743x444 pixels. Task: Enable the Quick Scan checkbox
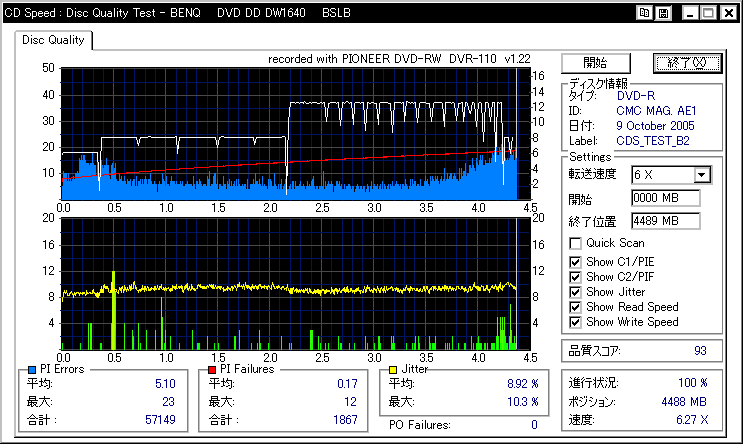575,243
